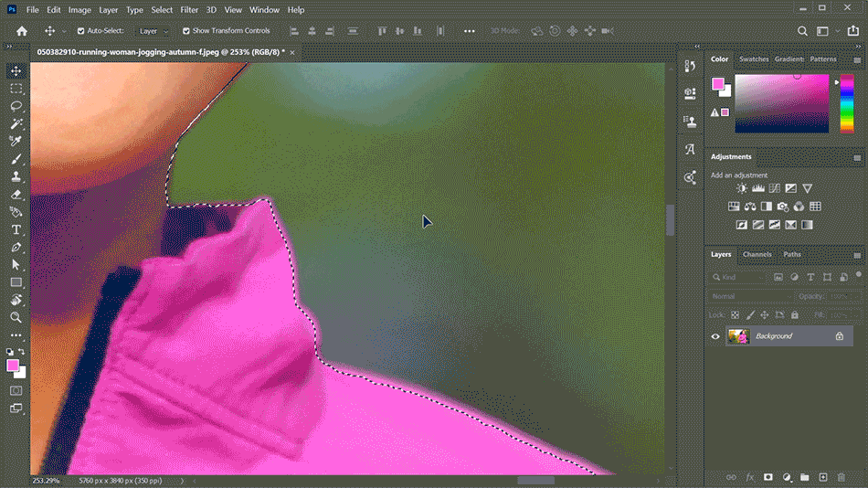Create a new group folder

[x=804, y=477]
